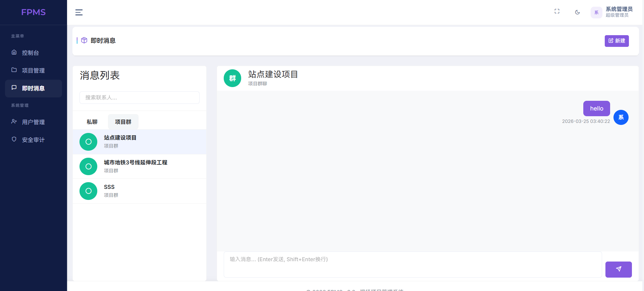Switch to the 私聊 tab
The height and width of the screenshot is (291, 644).
click(x=92, y=122)
